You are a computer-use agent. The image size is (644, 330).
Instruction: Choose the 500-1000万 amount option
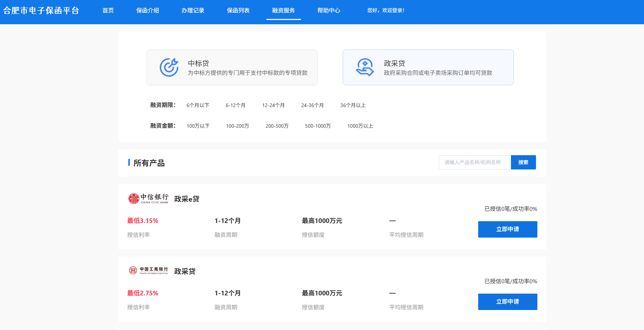coord(318,126)
